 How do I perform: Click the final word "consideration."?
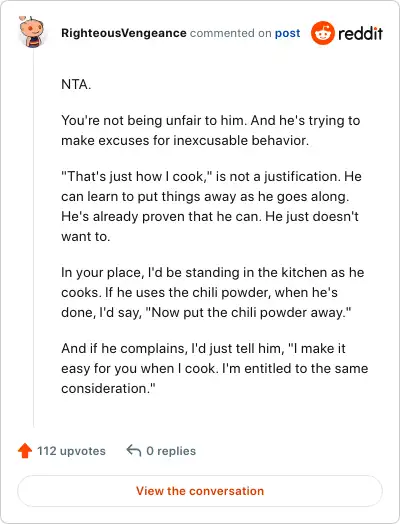coord(108,389)
